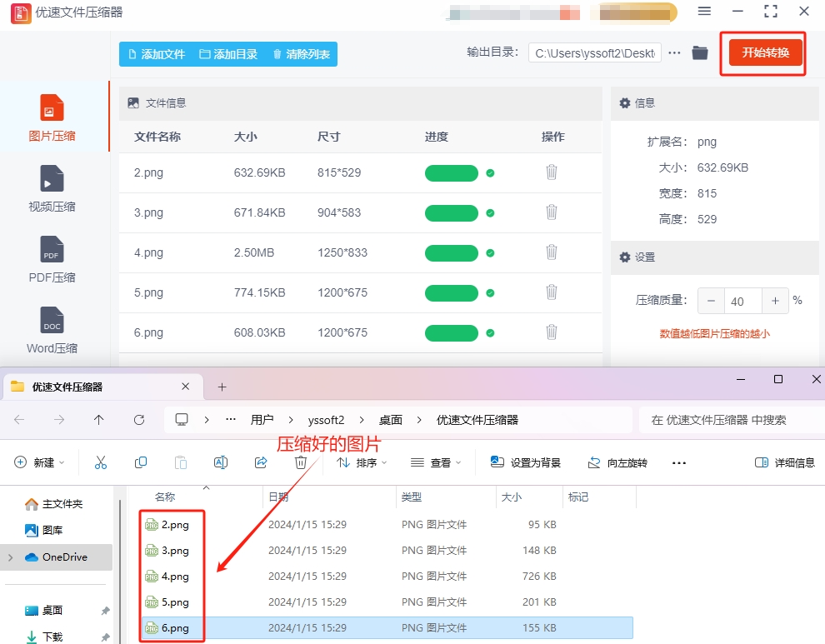Select the 3.png row in compressor list
The height and width of the screenshot is (644, 825).
(360, 212)
